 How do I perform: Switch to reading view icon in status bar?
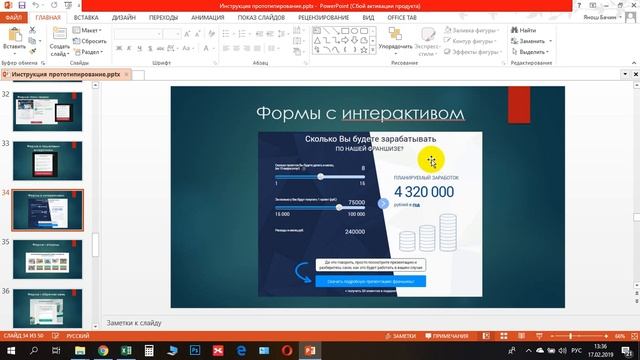(x=521, y=336)
